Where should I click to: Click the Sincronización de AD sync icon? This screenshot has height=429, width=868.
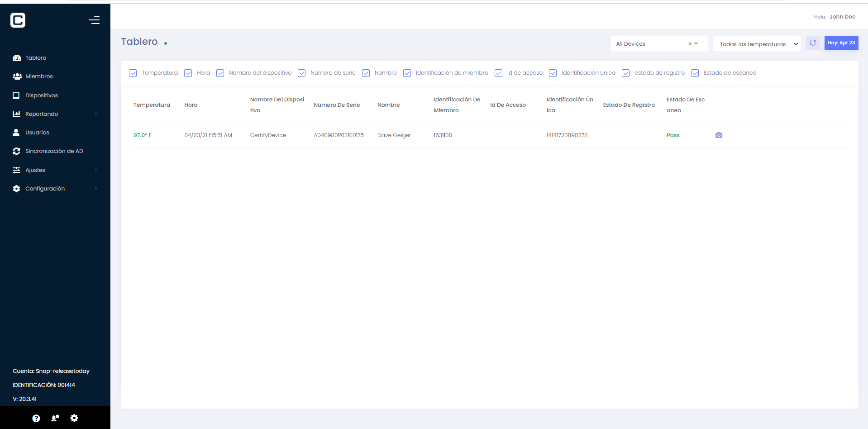tap(16, 151)
